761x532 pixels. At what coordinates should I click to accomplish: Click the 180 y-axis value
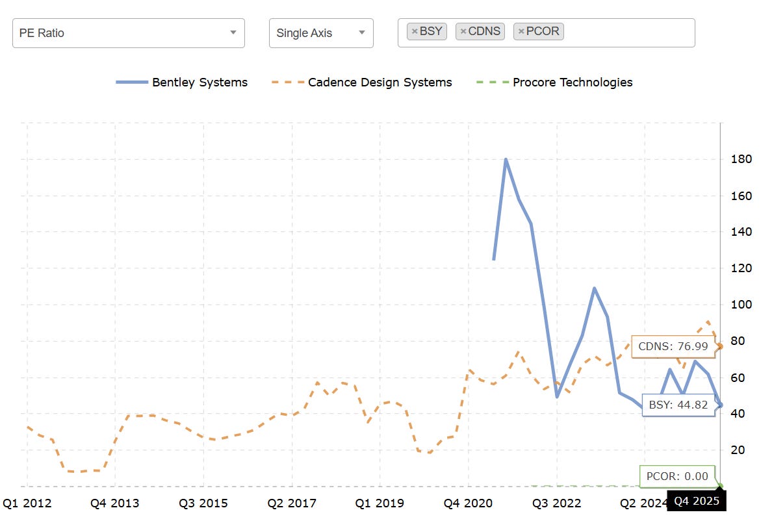(x=741, y=159)
